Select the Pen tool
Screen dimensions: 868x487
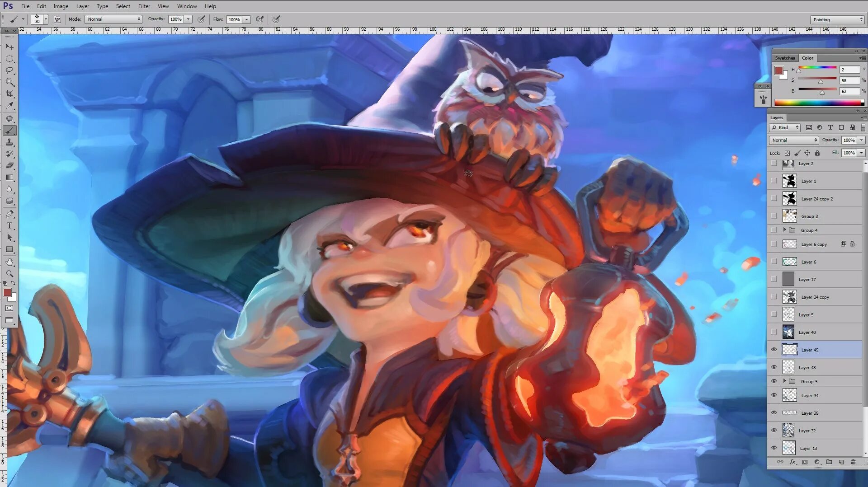(x=9, y=214)
